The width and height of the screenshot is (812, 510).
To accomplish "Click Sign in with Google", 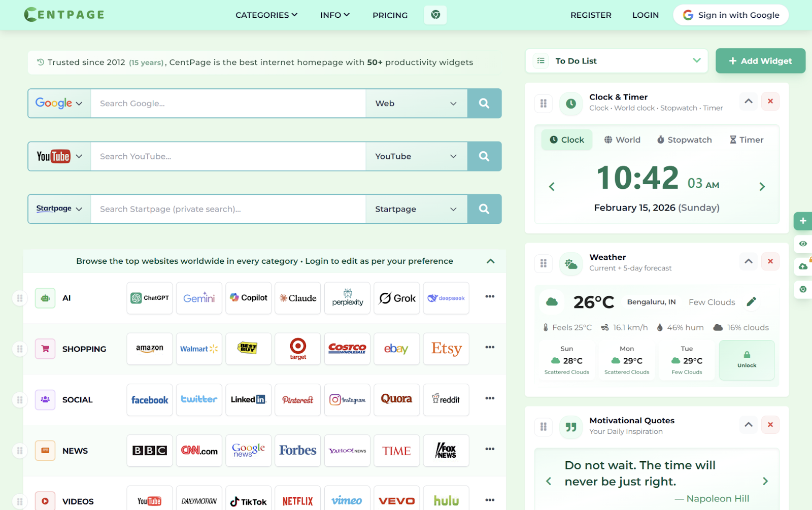I will pos(730,15).
